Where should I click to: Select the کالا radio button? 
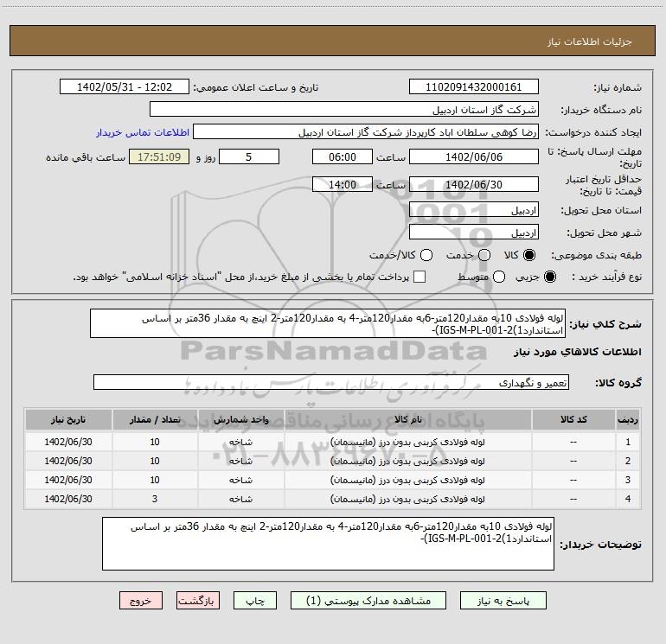[529, 255]
